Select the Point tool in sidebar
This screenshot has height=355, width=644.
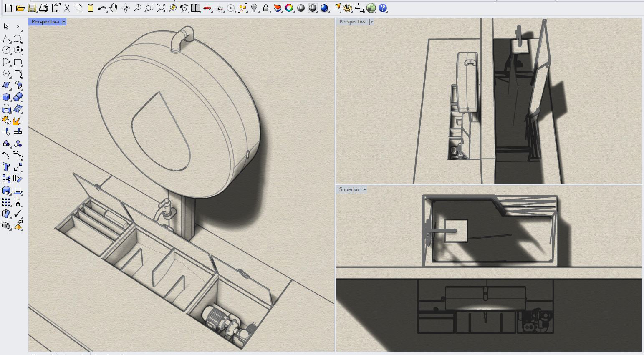[18, 27]
